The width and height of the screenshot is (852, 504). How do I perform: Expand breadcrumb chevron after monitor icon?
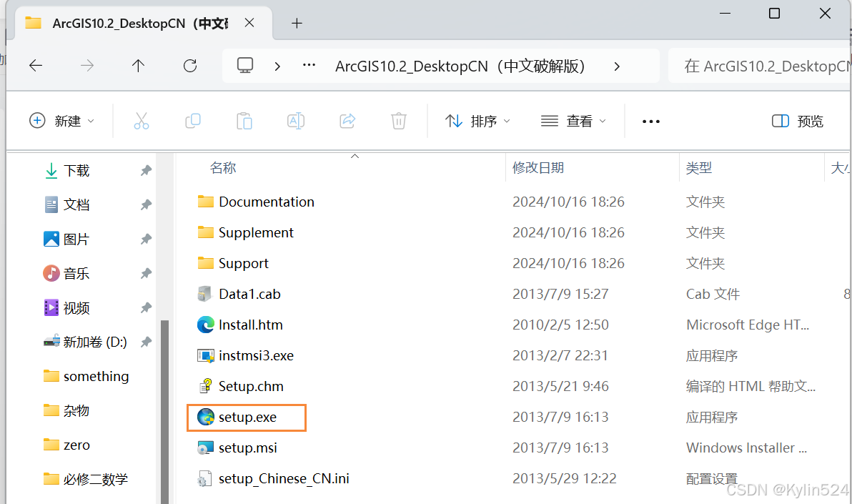(x=277, y=66)
